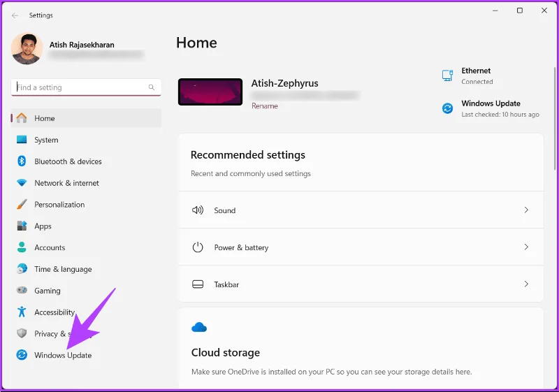Click the Apps icon in sidebar
The image size is (559, 392).
click(22, 226)
